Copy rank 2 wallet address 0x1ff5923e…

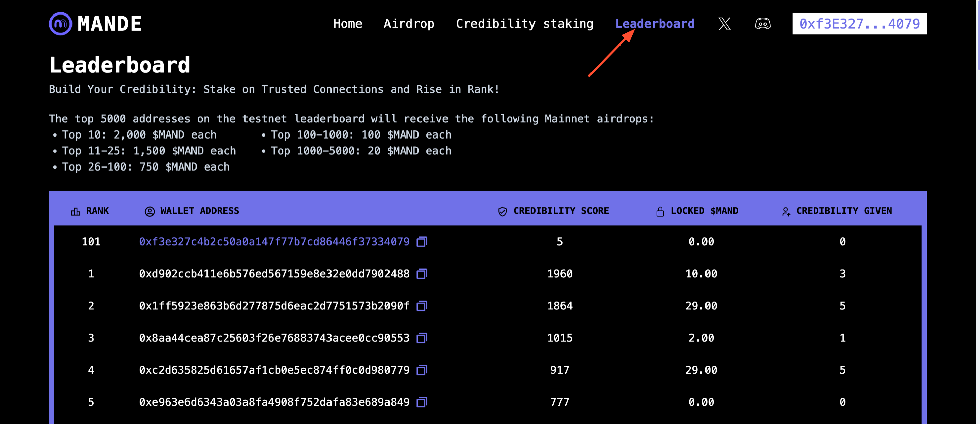(x=422, y=306)
